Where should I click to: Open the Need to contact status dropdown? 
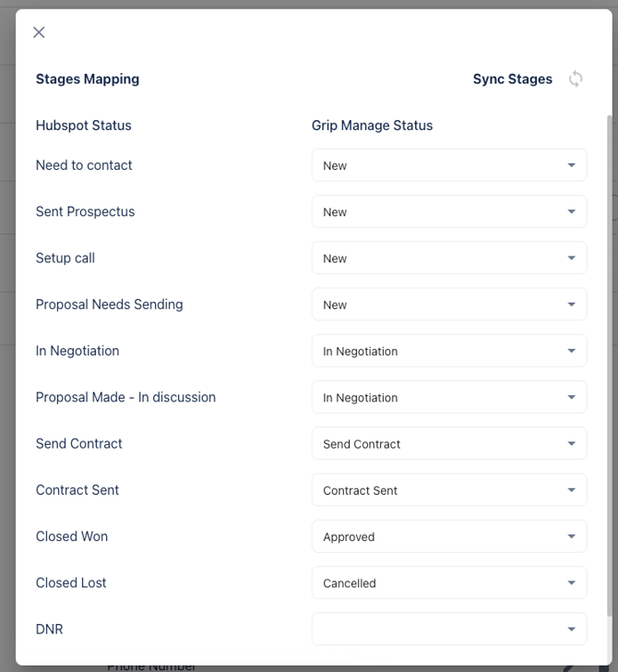click(448, 166)
